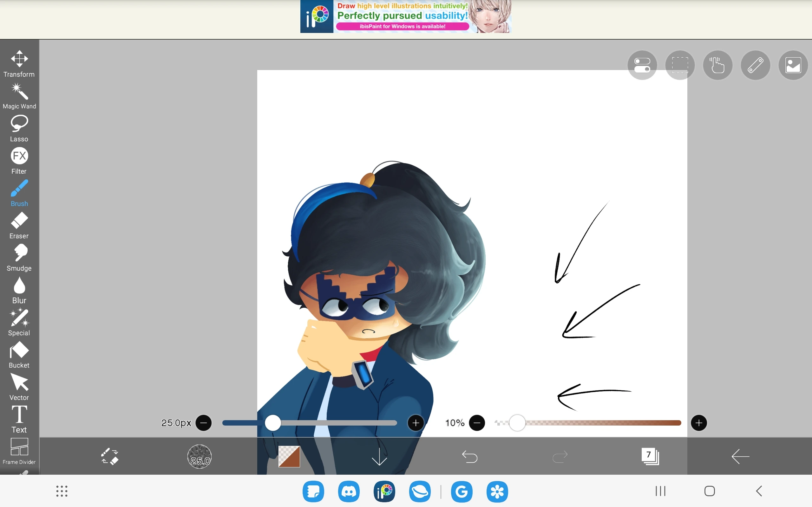
Task: Toggle brush and eraser switch button
Action: 109,456
